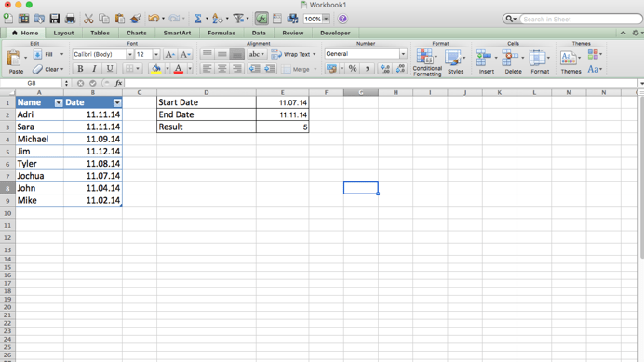Center text horizontally in ribbon
This screenshot has width=644, height=362.
click(x=221, y=69)
